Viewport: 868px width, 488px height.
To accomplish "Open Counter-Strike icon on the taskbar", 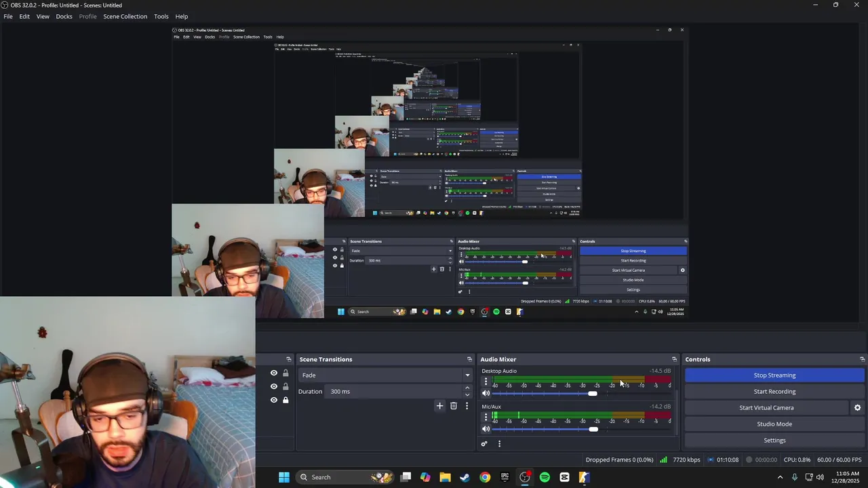I will (x=584, y=477).
